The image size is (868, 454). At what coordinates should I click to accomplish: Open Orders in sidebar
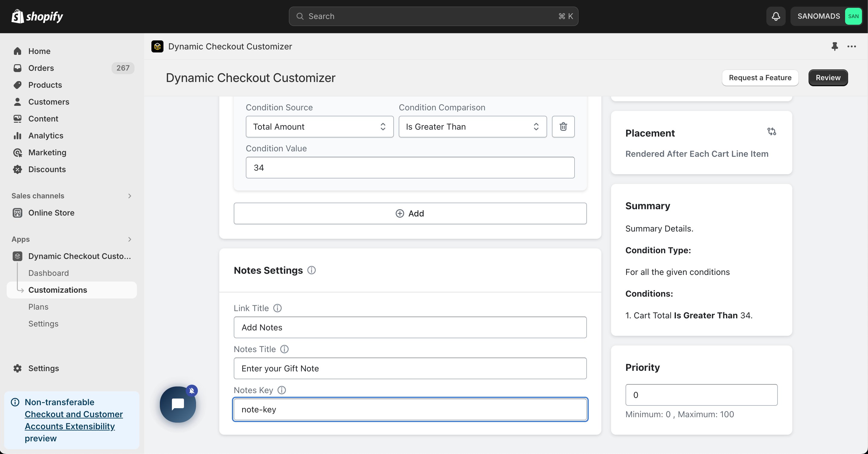coord(72,68)
